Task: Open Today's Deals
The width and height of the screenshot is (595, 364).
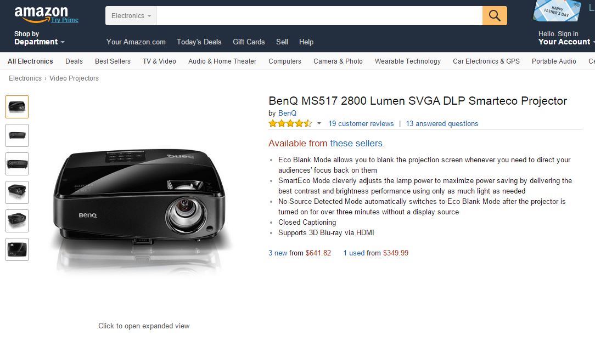Action: point(199,42)
